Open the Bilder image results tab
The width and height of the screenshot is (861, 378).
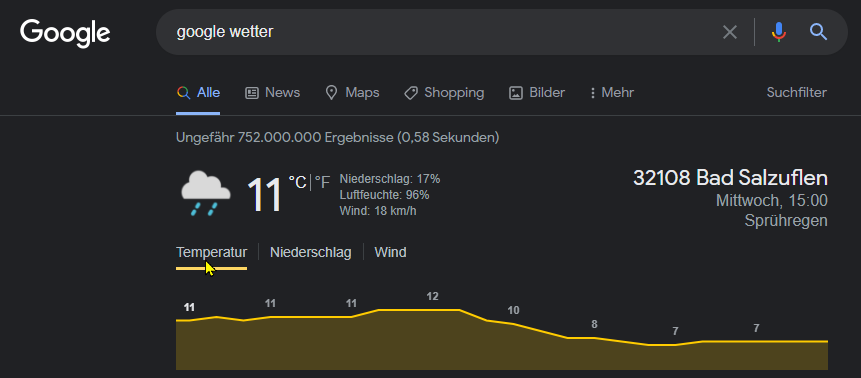pyautogui.click(x=537, y=93)
